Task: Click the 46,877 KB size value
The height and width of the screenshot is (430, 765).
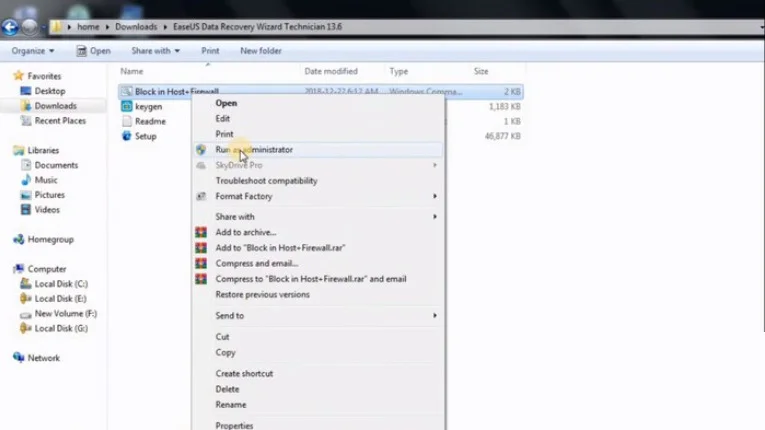Action: pos(503,136)
